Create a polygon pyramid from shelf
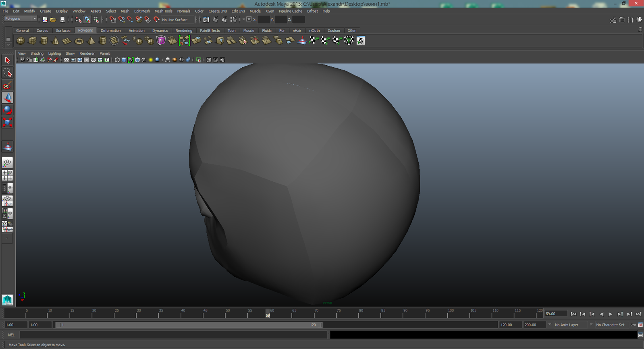 pyautogui.click(x=91, y=40)
